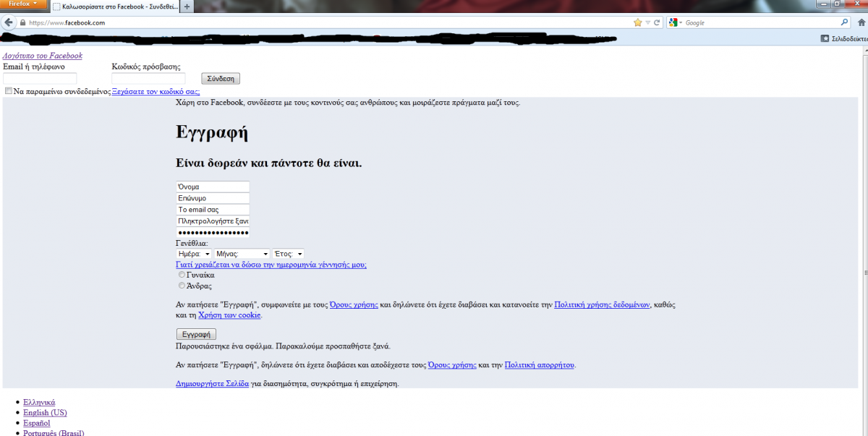Open Όρους χρήσης link beside Πολιτική απορρήτου
The width and height of the screenshot is (868, 436).
pos(452,365)
